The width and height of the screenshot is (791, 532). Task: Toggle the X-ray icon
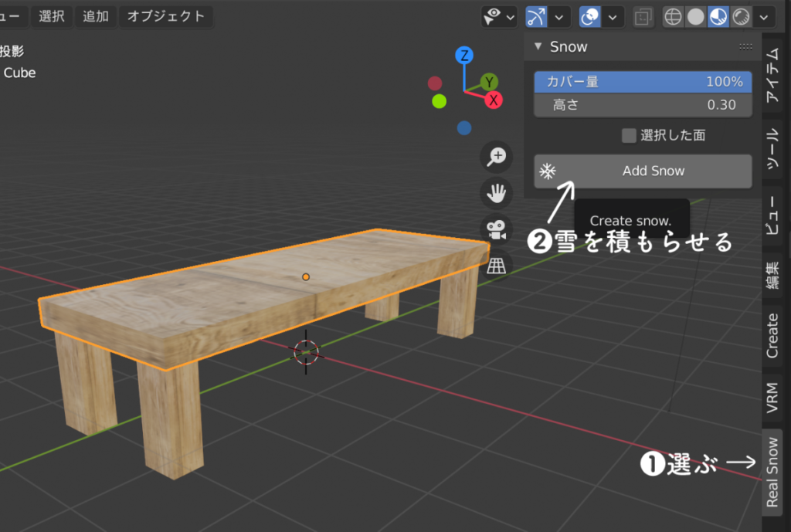click(643, 17)
